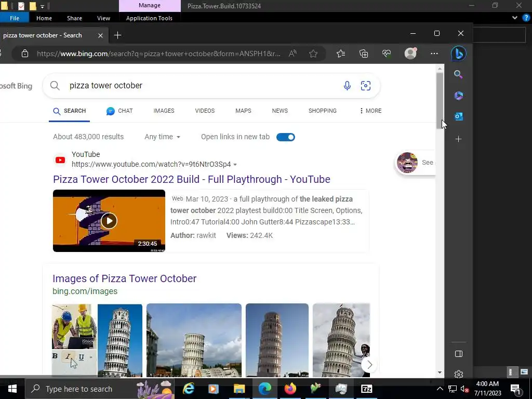Open 7-Zip from the taskbar
532x399 pixels.
(366, 389)
